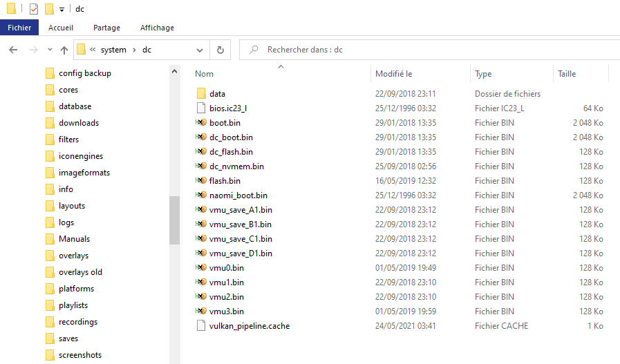Screen dimensions: 620x364
Task: Expand hidden path chevron in address bar
Action: 93,50
